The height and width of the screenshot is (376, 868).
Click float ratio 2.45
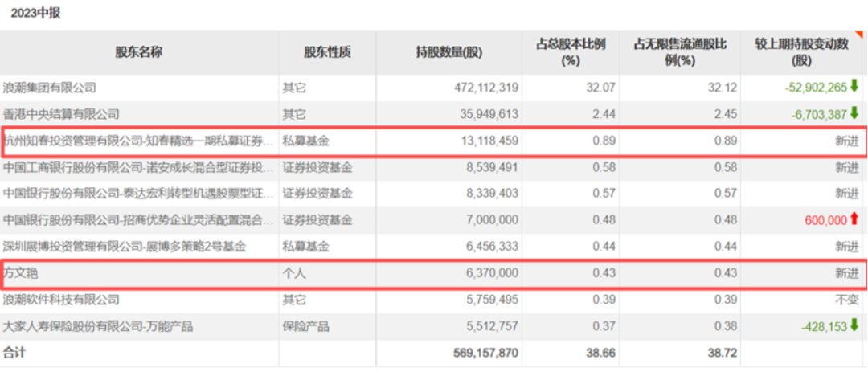pyautogui.click(x=727, y=114)
